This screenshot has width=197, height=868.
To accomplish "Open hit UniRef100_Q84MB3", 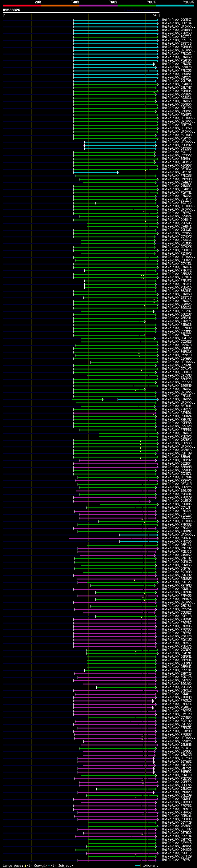I will (x=177, y=30).
